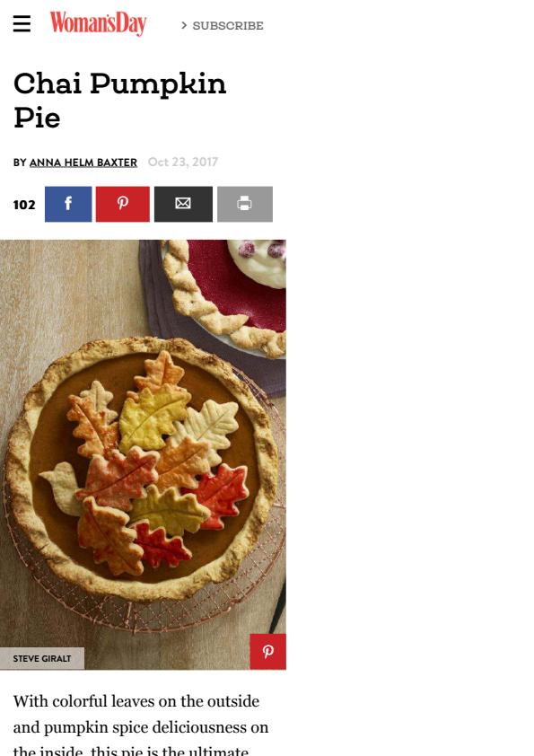Click the 102 share count
This screenshot has width=534, height=756.
point(24,205)
